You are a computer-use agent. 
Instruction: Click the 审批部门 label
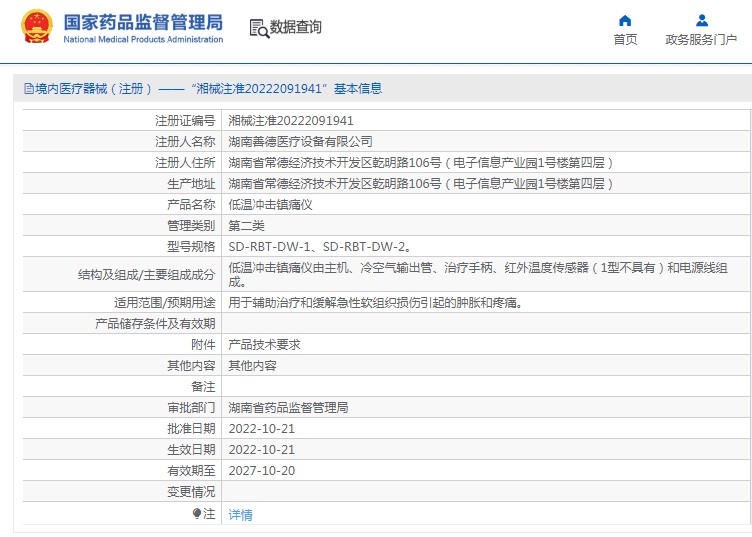pos(191,408)
